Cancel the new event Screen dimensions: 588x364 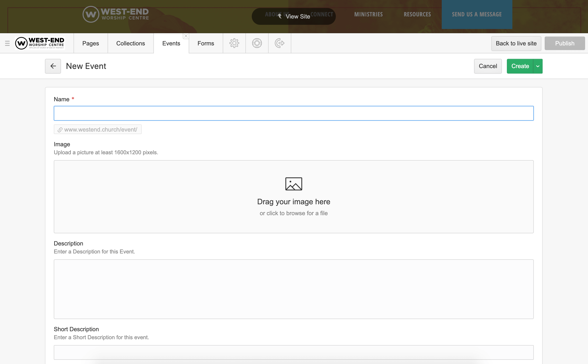(488, 66)
